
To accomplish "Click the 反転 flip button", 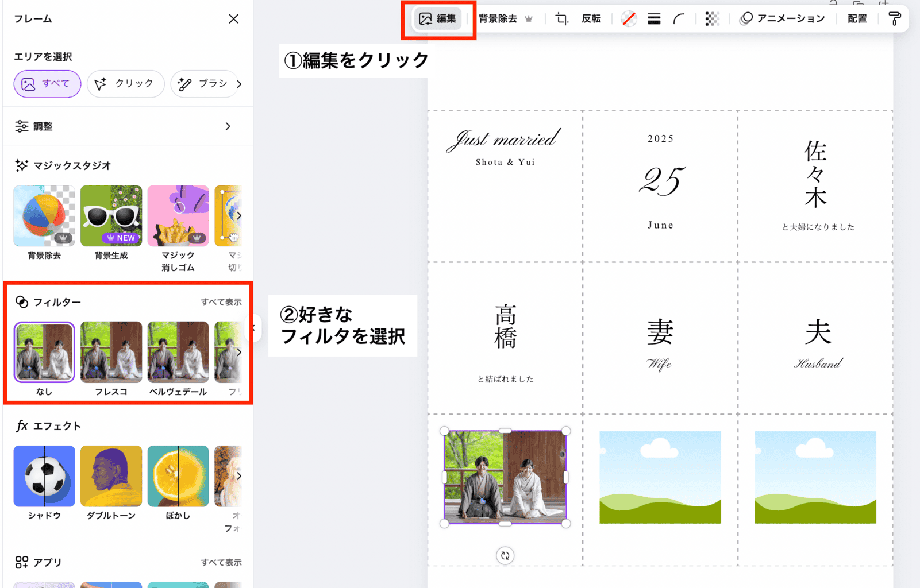I will pos(591,19).
